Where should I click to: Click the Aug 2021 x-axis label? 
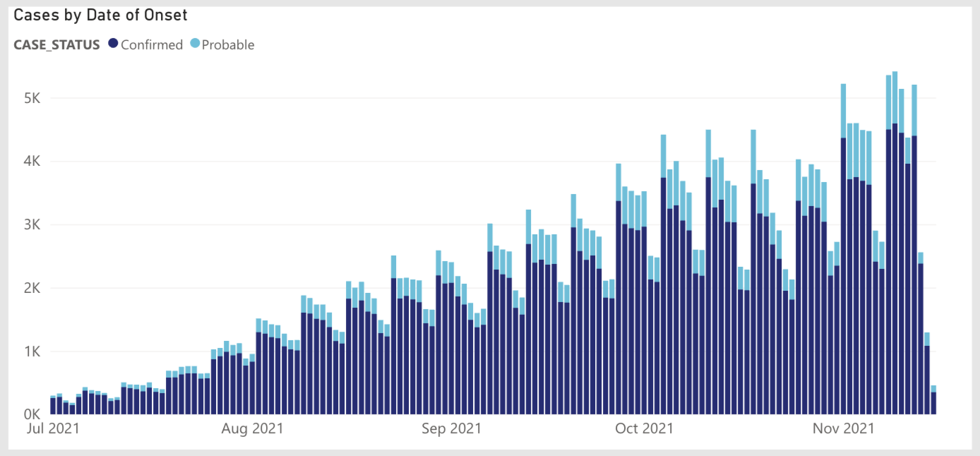coord(252,428)
